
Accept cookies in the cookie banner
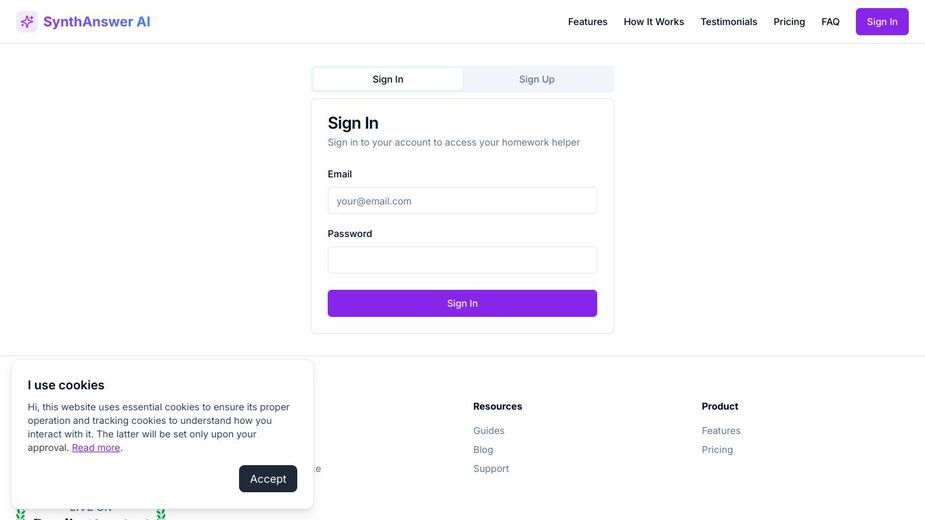tap(268, 479)
